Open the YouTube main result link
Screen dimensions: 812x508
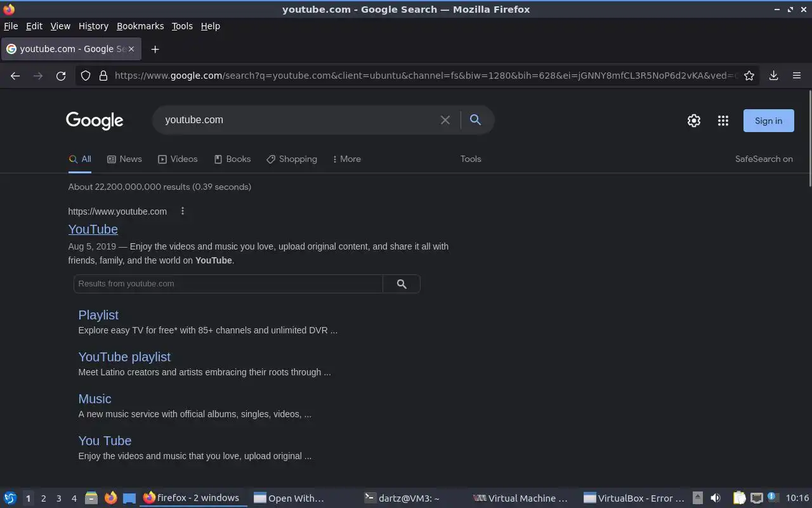tap(93, 229)
